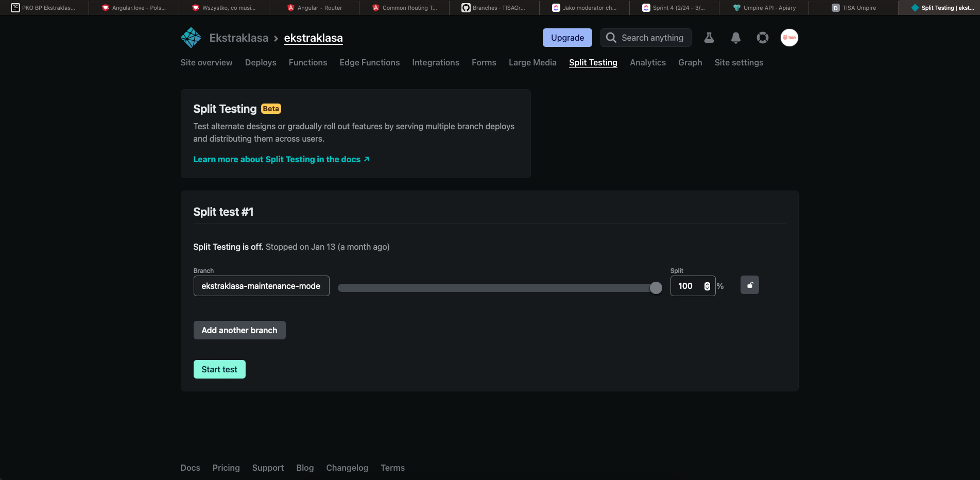Viewport: 980px width, 480px height.
Task: Toggle the split lock icon
Action: pos(750,285)
